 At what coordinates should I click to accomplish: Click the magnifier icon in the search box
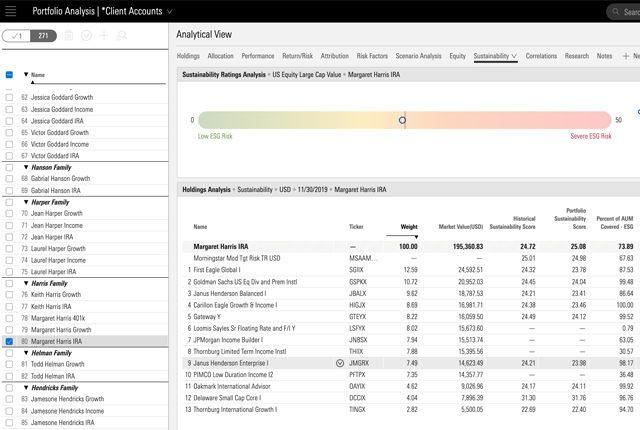(615, 12)
